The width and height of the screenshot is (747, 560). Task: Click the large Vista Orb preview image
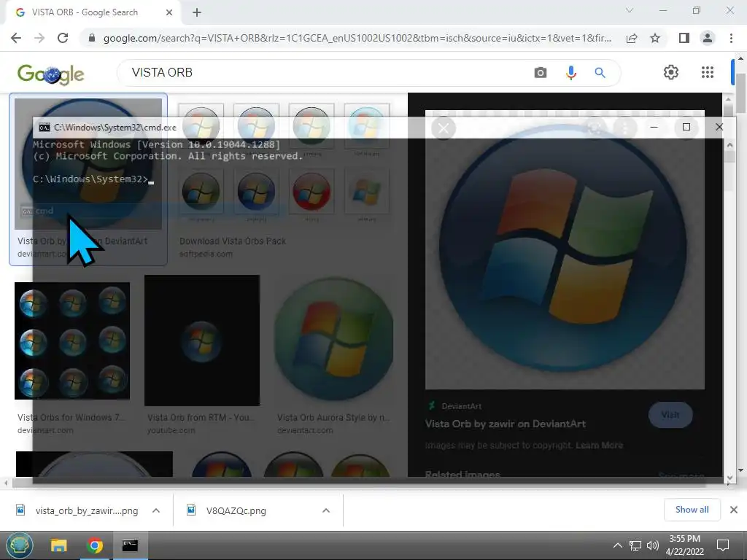(565, 250)
